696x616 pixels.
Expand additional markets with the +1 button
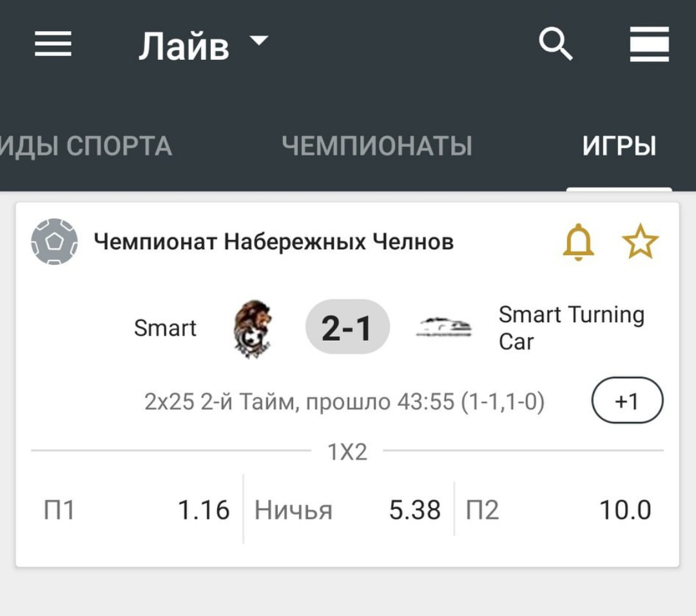[627, 401]
